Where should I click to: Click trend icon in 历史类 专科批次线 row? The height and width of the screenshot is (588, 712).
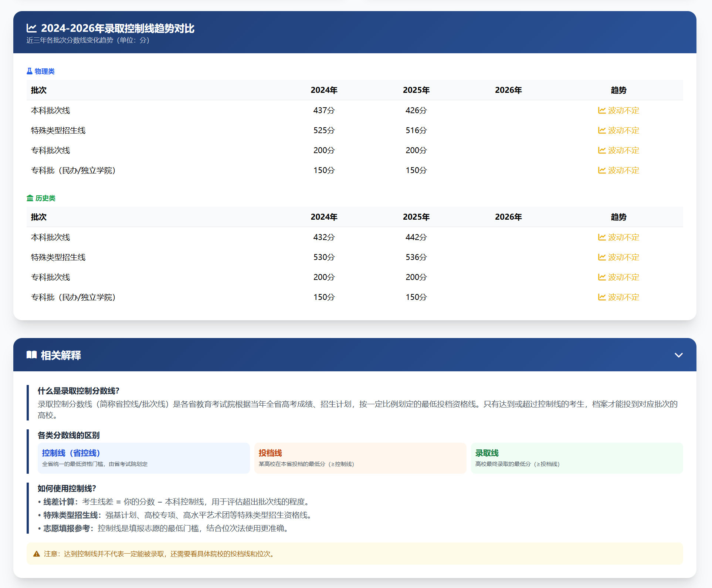(x=602, y=277)
